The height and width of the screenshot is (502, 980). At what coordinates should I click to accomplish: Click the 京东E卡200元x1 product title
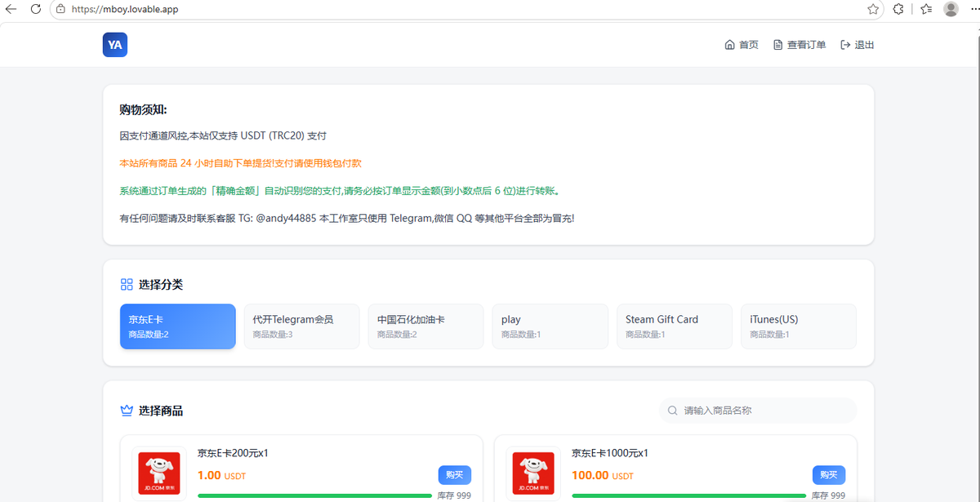pyautogui.click(x=234, y=453)
